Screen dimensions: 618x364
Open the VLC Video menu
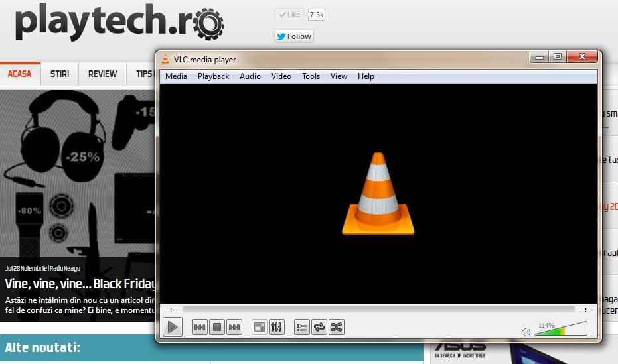[281, 76]
